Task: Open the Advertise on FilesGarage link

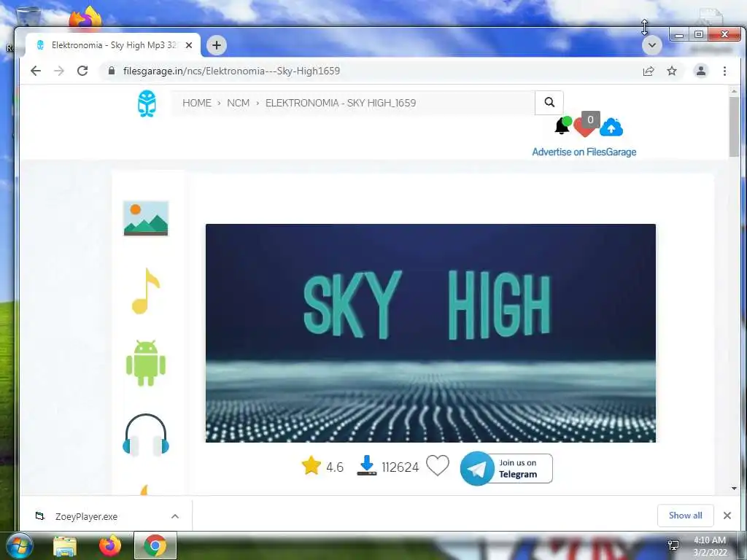Action: (584, 152)
